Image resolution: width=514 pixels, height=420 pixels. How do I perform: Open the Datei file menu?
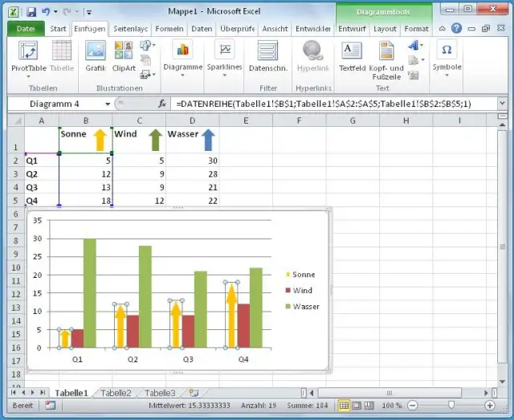pyautogui.click(x=26, y=29)
